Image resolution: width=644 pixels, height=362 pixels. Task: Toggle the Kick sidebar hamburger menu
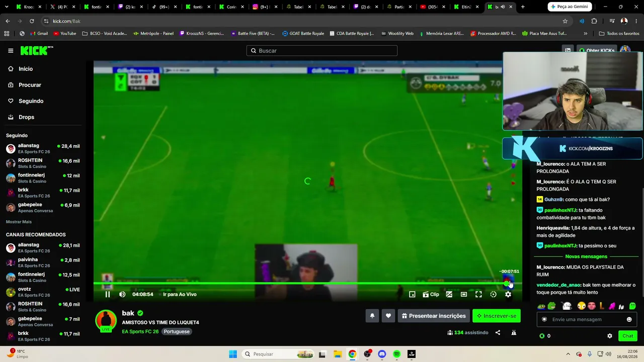coord(11,51)
